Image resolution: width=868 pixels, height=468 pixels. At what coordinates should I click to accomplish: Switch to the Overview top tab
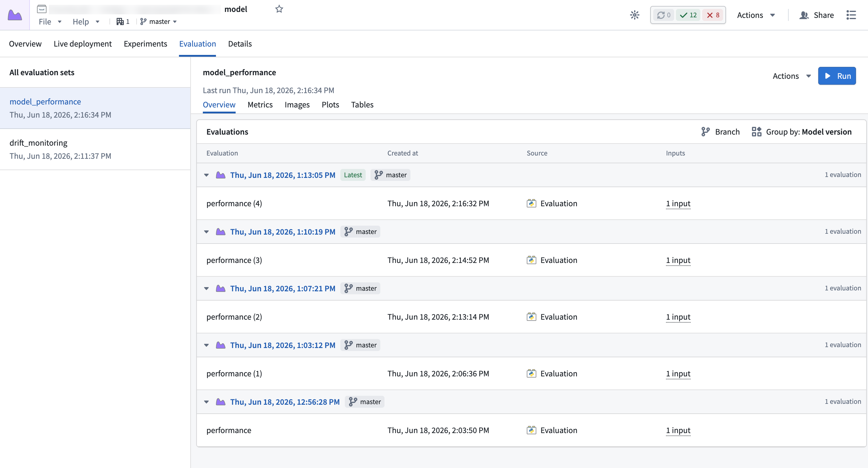coord(25,44)
